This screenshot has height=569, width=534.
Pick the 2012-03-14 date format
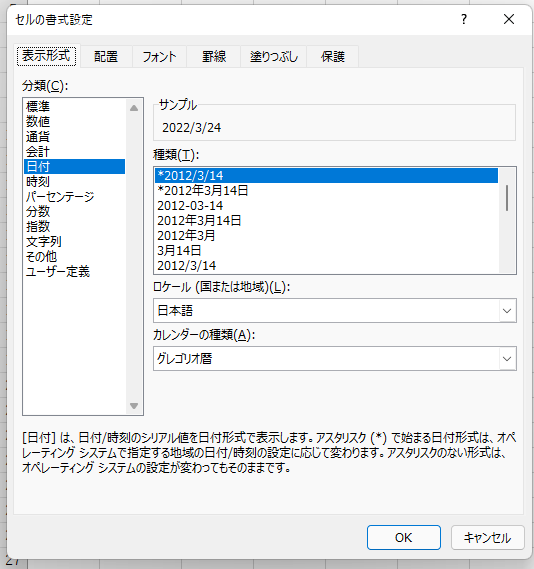click(326, 206)
